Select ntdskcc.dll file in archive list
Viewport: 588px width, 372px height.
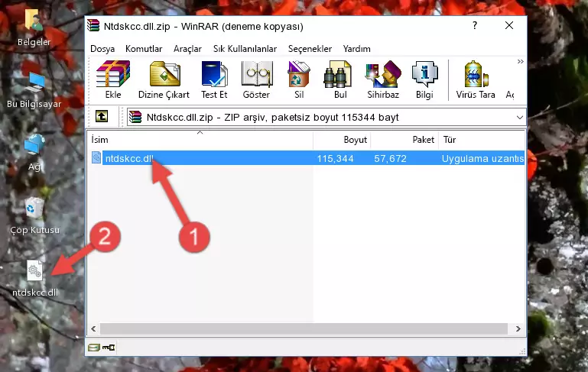click(129, 158)
